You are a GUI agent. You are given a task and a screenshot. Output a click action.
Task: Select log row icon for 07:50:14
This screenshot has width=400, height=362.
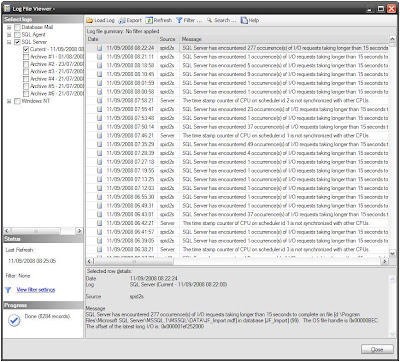coord(99,127)
